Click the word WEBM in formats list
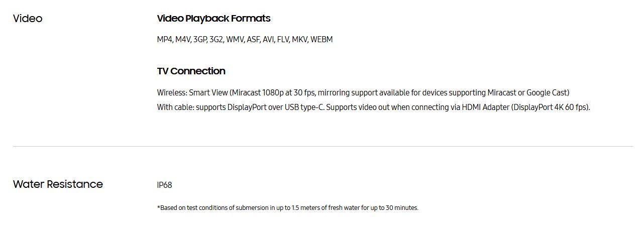The width and height of the screenshot is (644, 226). click(321, 39)
